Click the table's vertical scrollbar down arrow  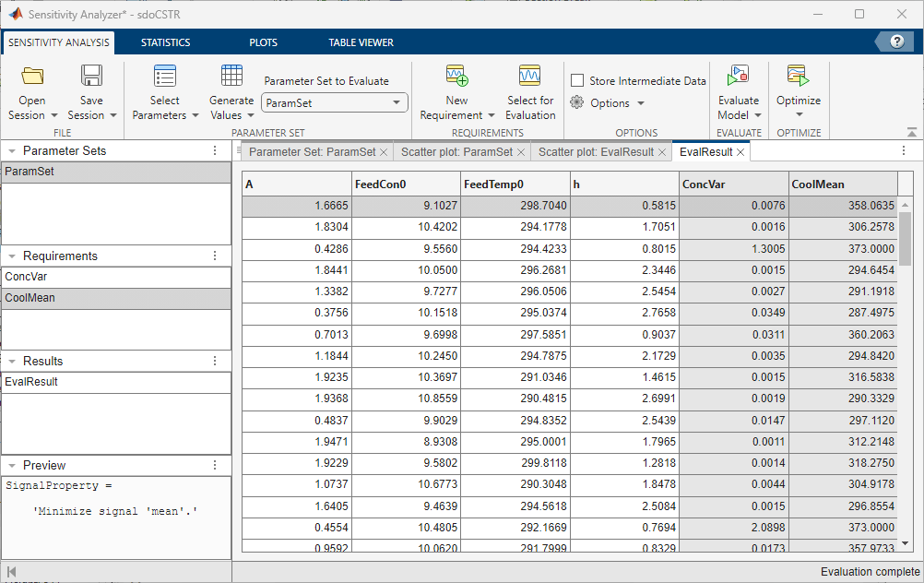point(905,543)
